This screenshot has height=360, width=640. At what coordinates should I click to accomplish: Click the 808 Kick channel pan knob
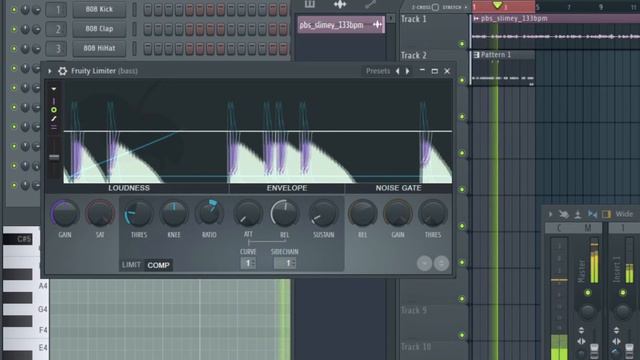point(25,9)
